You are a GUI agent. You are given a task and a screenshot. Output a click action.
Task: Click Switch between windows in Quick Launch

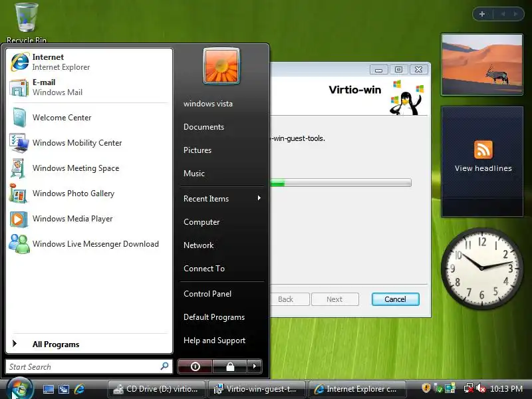click(x=63, y=389)
